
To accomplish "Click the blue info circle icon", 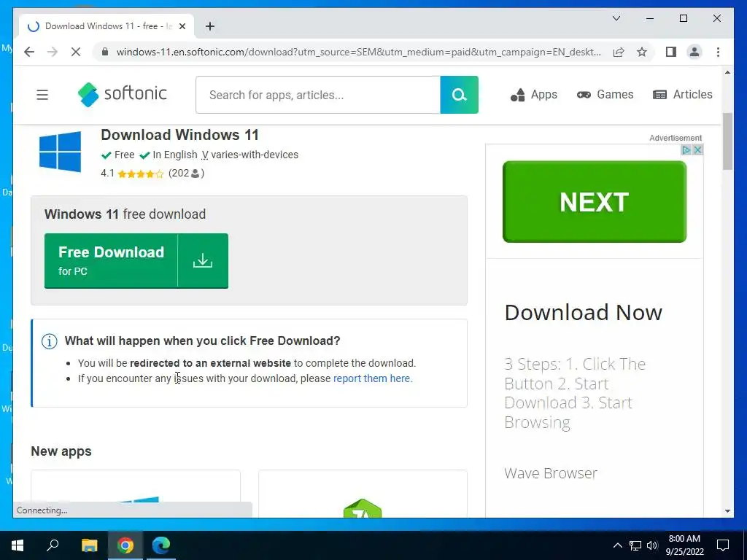I will 50,341.
